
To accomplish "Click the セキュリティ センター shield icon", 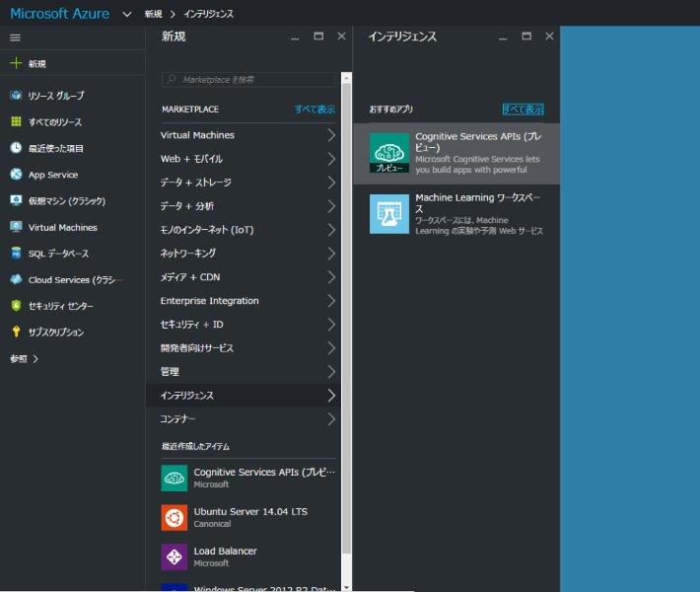I will tap(16, 306).
